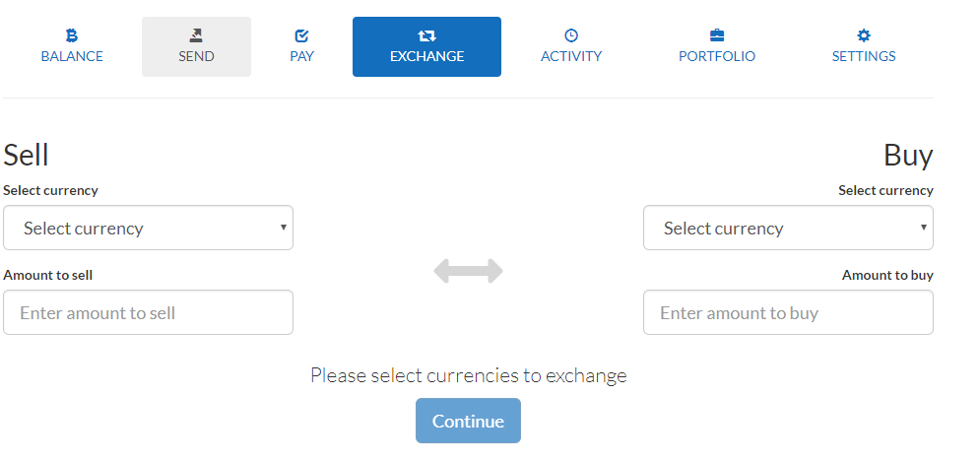
Task: Go to the Portfolio tab
Action: pyautogui.click(x=717, y=56)
